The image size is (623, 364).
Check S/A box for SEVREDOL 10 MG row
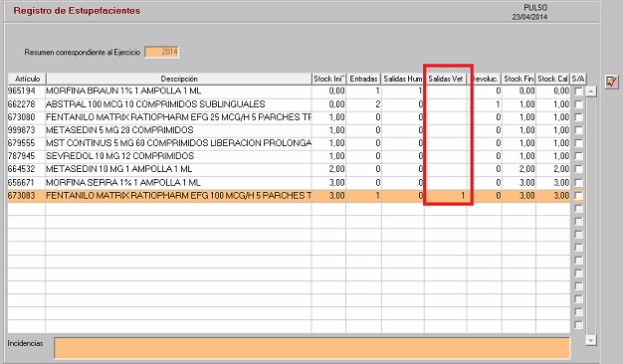pyautogui.click(x=578, y=156)
